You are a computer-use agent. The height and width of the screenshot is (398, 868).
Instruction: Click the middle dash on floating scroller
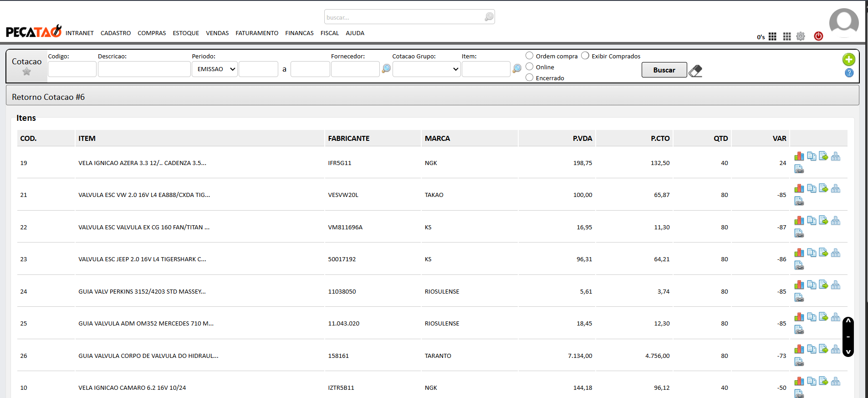[848, 337]
